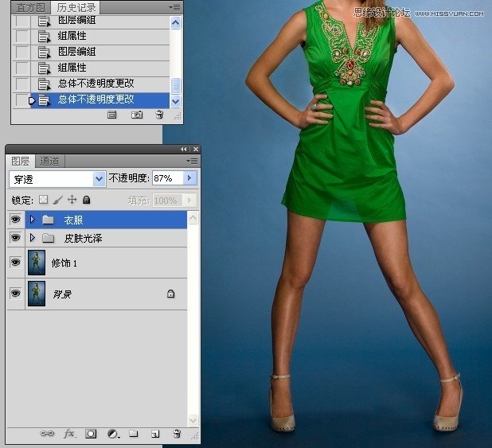Click the link layers icon
492x448 pixels.
click(x=47, y=434)
